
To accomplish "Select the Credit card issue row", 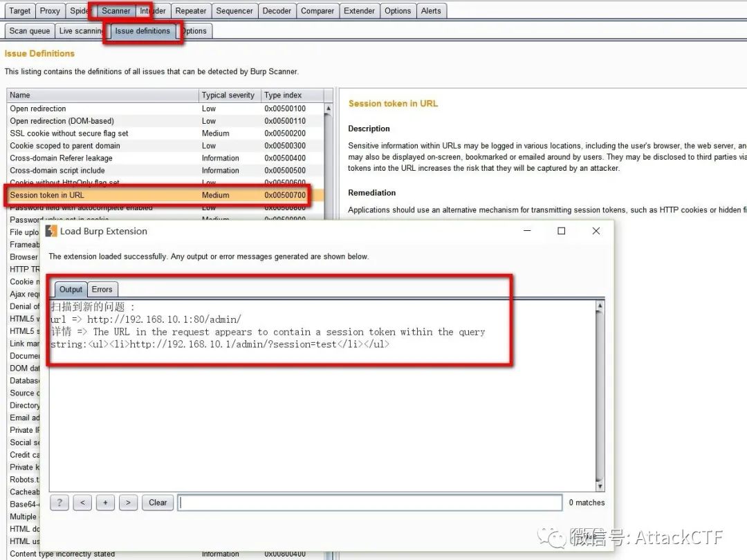I will pos(24,455).
